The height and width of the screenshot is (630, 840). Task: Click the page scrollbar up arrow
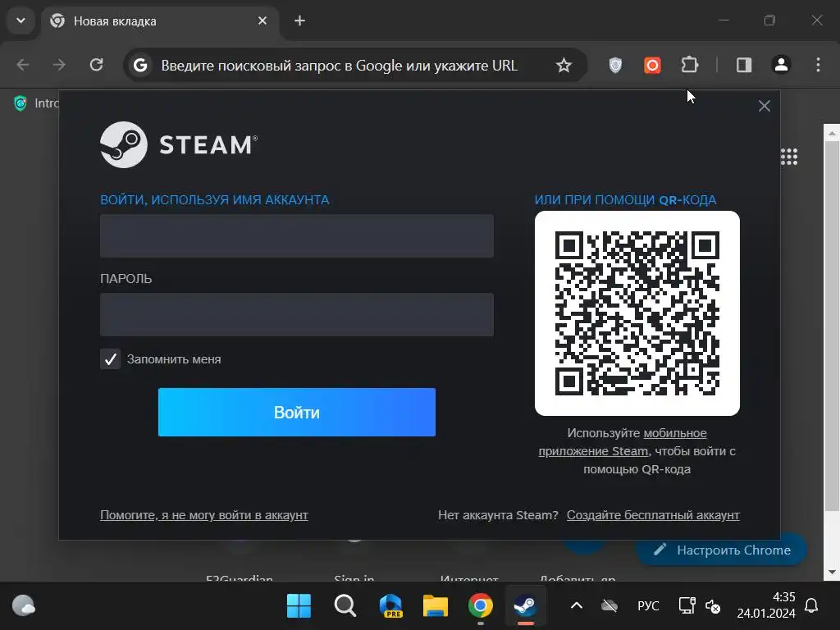point(832,133)
